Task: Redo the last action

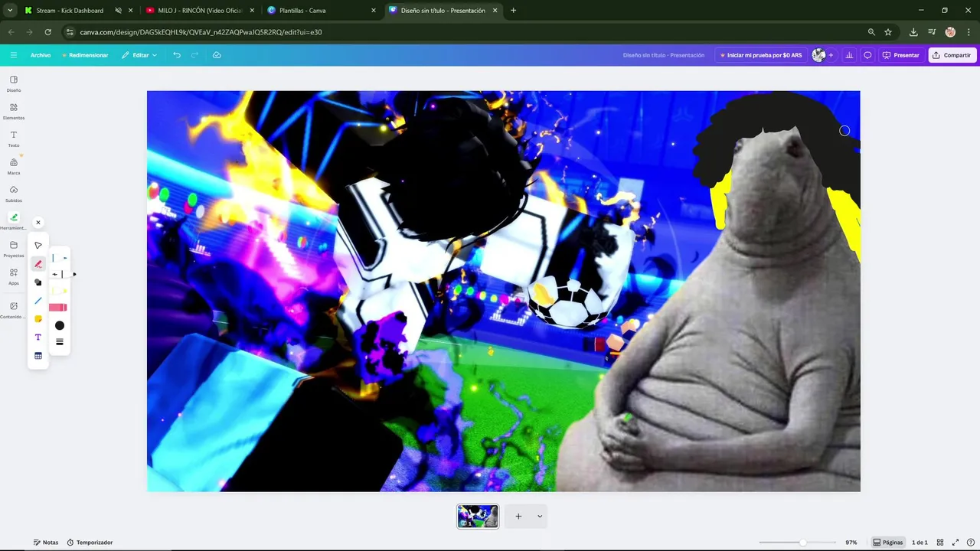Action: click(x=195, y=55)
